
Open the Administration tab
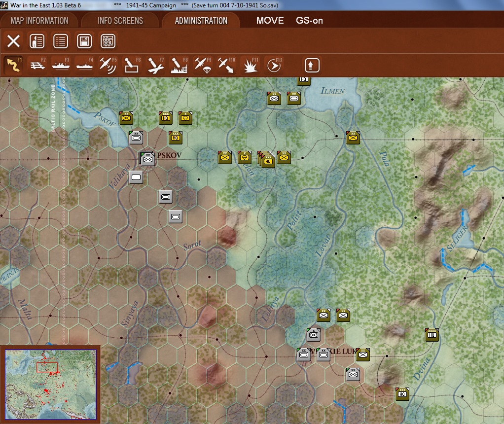pos(201,21)
